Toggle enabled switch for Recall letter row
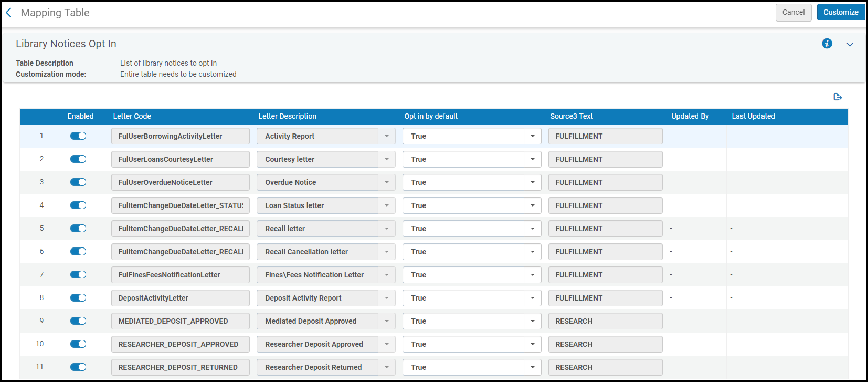868x382 pixels. [x=78, y=229]
